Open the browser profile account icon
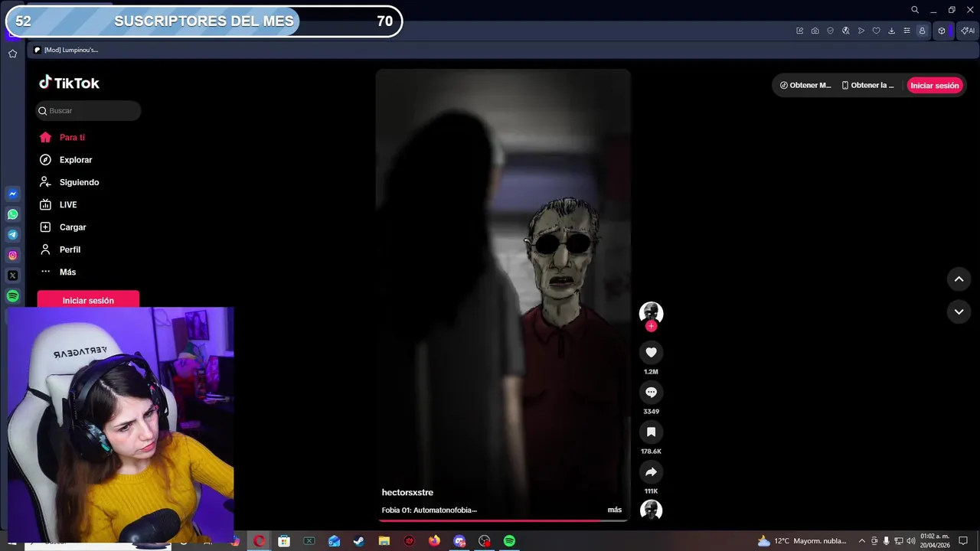Viewport: 980px width, 551px height. [x=922, y=31]
